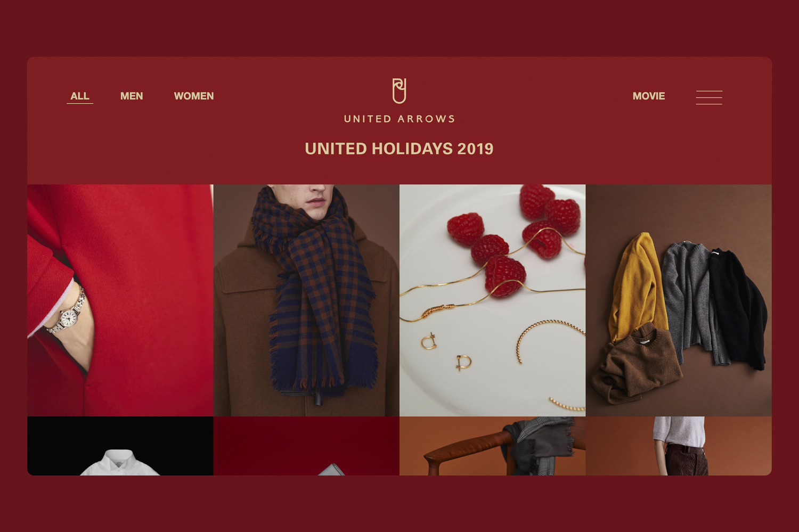Open the hamburger menu icon

[x=709, y=97]
